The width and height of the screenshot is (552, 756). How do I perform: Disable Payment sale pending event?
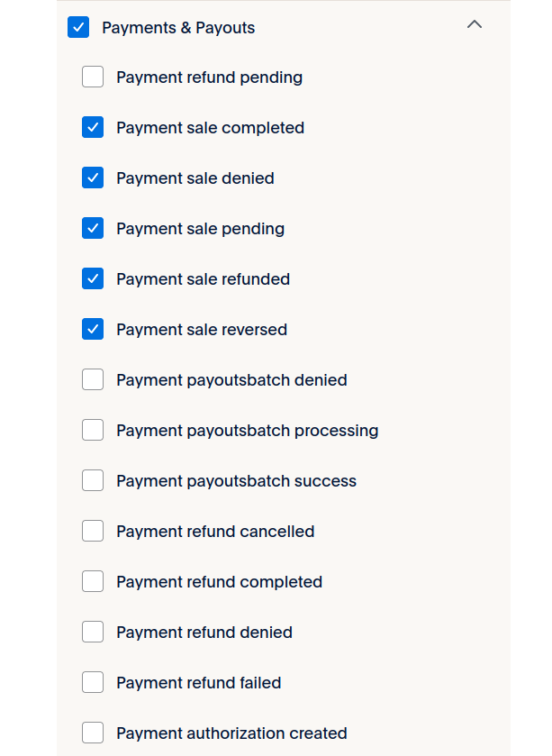pyautogui.click(x=93, y=229)
